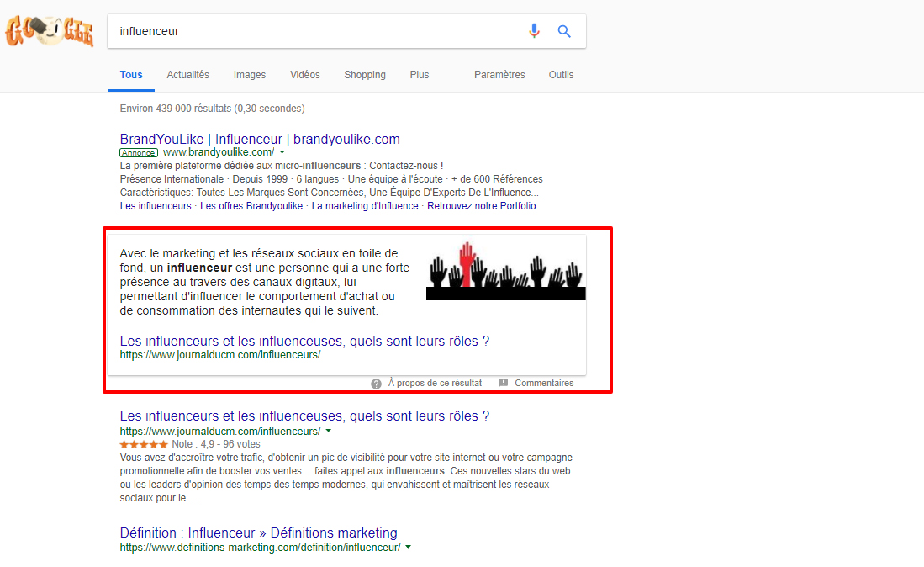Follow the 'La marketing d'Influence' sitelink
Screen dimensions: 924x567
click(365, 206)
